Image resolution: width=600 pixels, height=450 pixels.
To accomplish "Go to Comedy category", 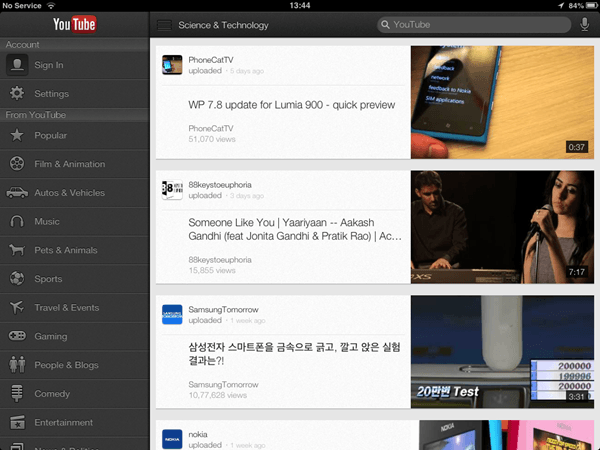I will [x=75, y=394].
